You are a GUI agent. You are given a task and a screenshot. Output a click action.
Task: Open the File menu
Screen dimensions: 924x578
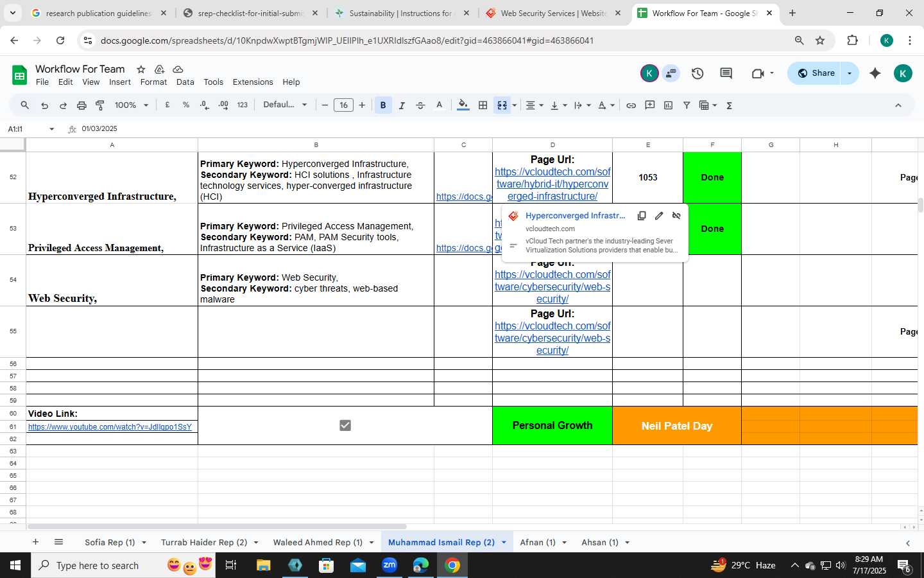(x=42, y=82)
